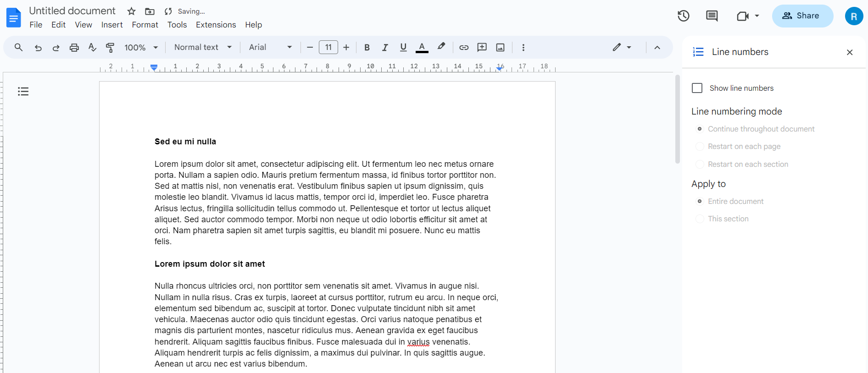Open the text color picker
Viewport: 868px width, 373px height.
point(422,47)
